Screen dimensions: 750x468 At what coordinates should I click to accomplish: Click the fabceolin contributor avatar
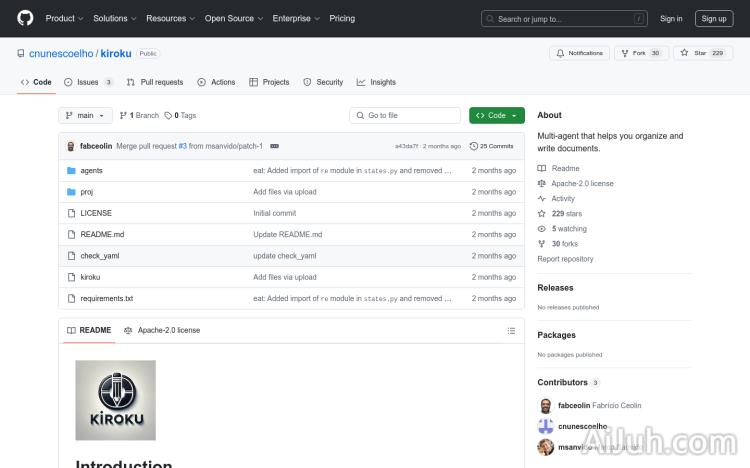pyautogui.click(x=545, y=406)
